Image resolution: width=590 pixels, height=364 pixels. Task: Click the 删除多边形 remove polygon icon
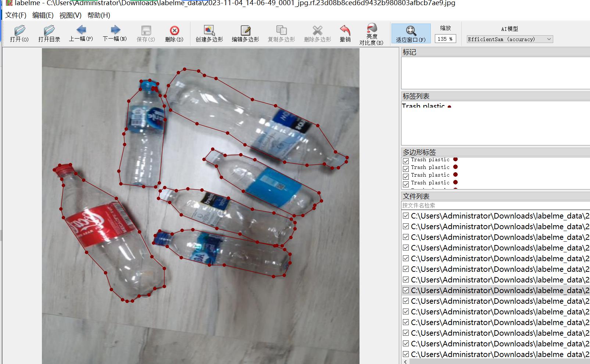pyautogui.click(x=317, y=34)
